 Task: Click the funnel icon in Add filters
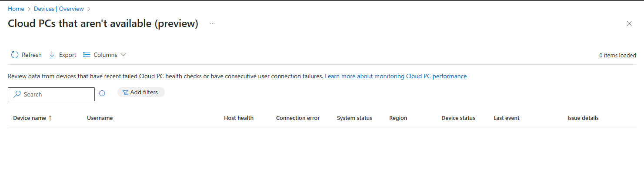tap(125, 93)
